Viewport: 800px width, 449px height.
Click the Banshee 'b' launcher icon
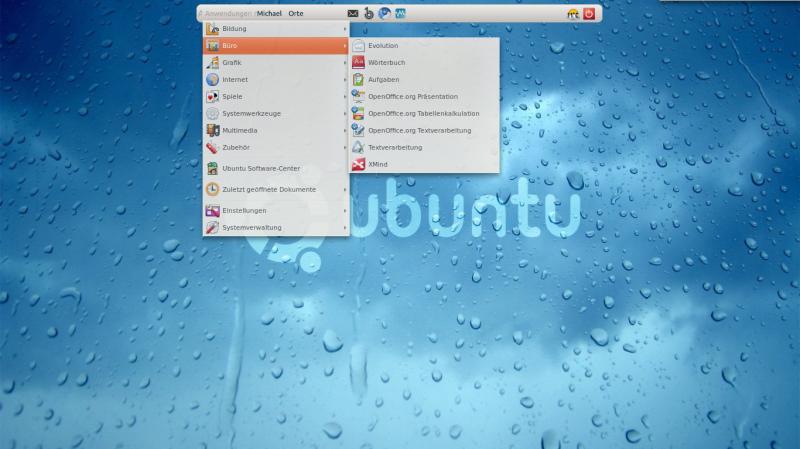coord(368,14)
